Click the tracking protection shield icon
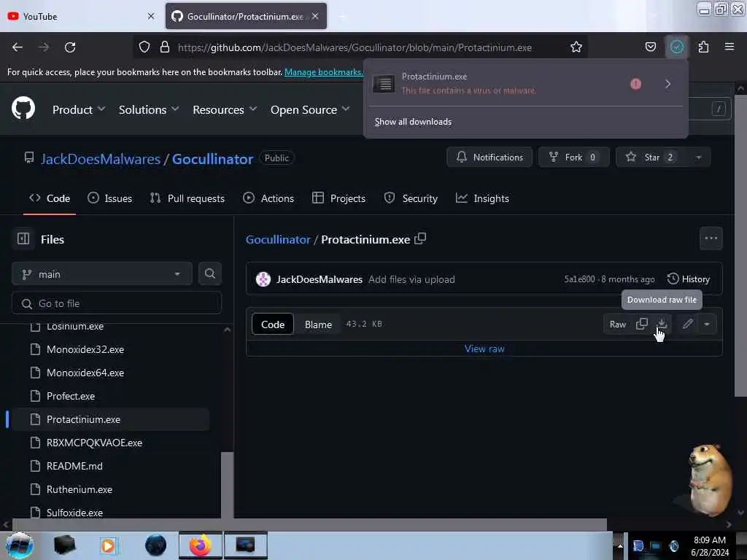The height and width of the screenshot is (560, 747). point(144,47)
